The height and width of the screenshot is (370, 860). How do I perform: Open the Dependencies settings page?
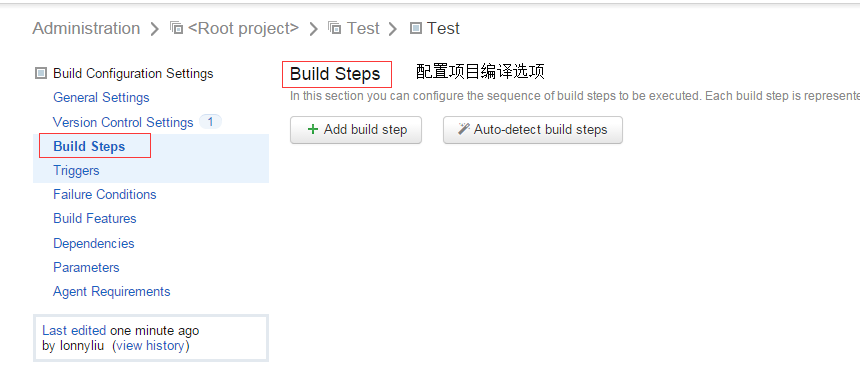pyautogui.click(x=94, y=243)
